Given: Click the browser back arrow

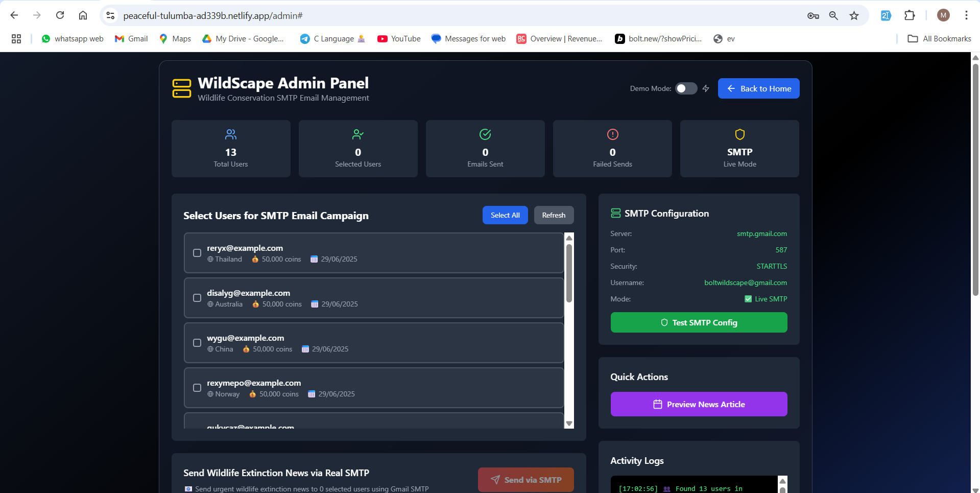Looking at the screenshot, I should (x=14, y=15).
